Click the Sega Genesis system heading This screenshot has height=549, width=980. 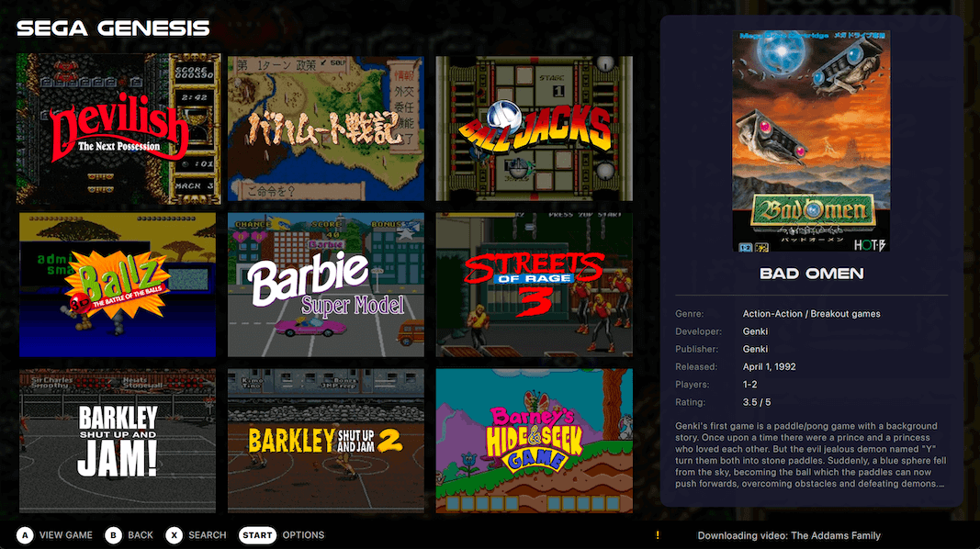[x=113, y=28]
